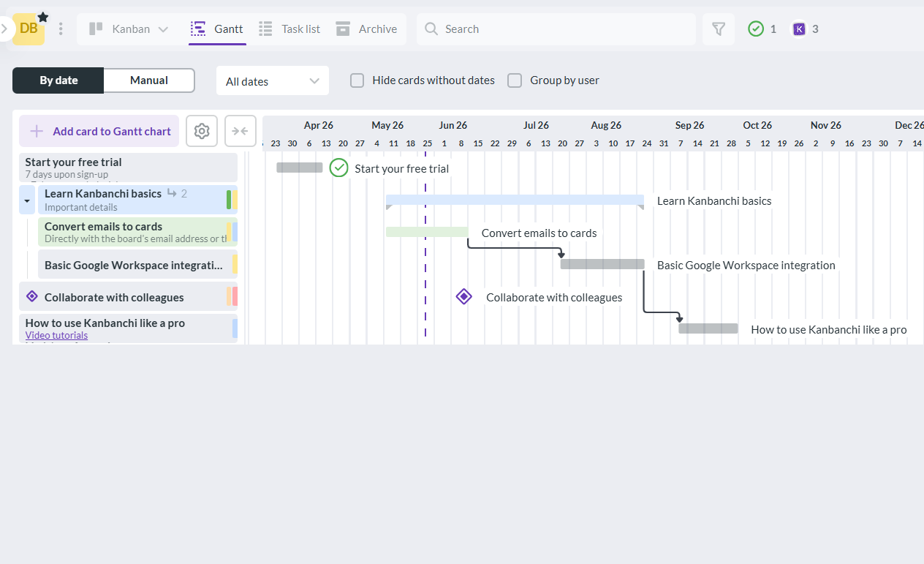This screenshot has height=564, width=924.
Task: Click red color tag on Collaborate with colleagues
Action: click(235, 296)
